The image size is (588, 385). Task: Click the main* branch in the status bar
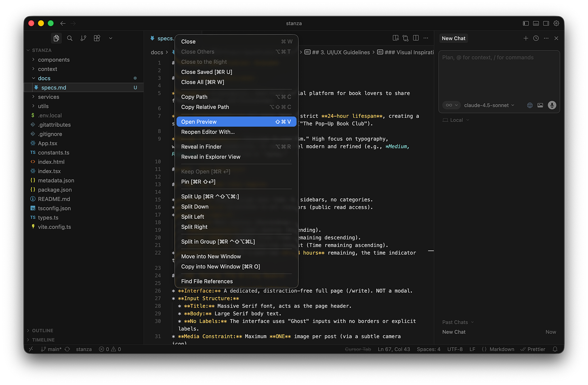pos(54,349)
